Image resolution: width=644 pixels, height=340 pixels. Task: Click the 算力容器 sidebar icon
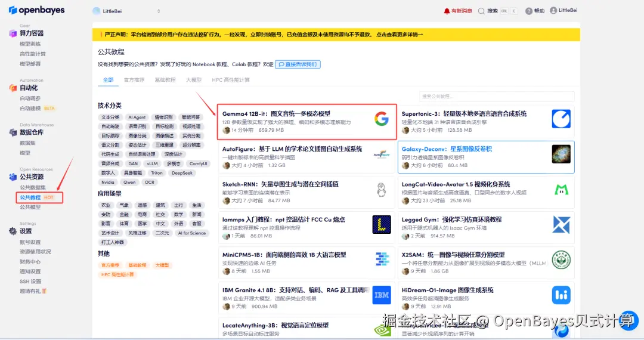coord(13,33)
